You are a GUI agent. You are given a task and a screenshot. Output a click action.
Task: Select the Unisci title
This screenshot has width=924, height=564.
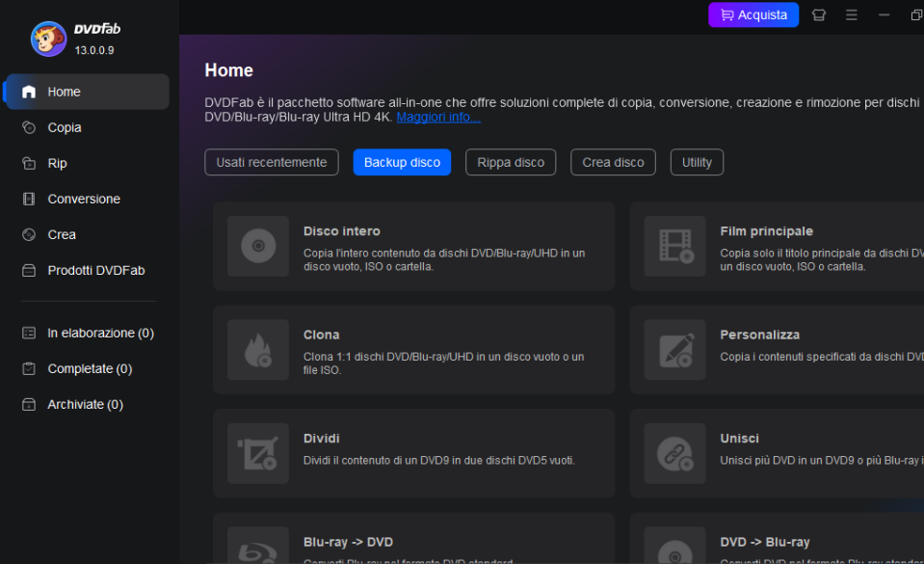tap(740, 439)
